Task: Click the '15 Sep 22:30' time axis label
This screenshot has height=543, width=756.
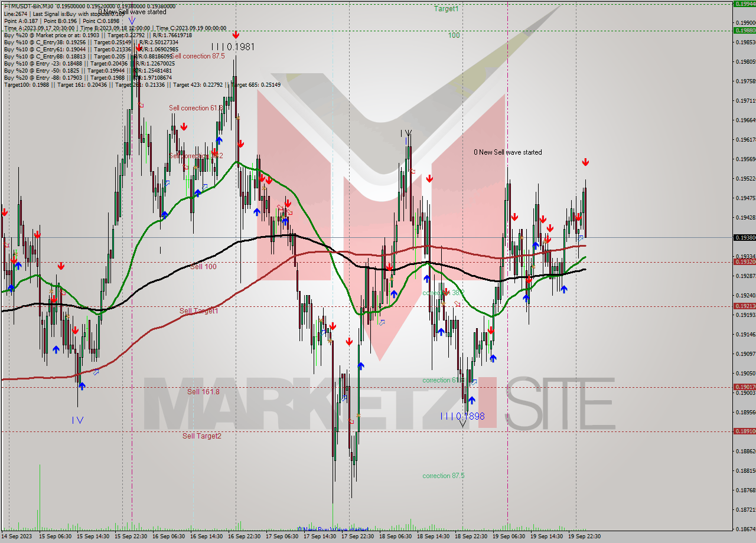Action: (132, 537)
